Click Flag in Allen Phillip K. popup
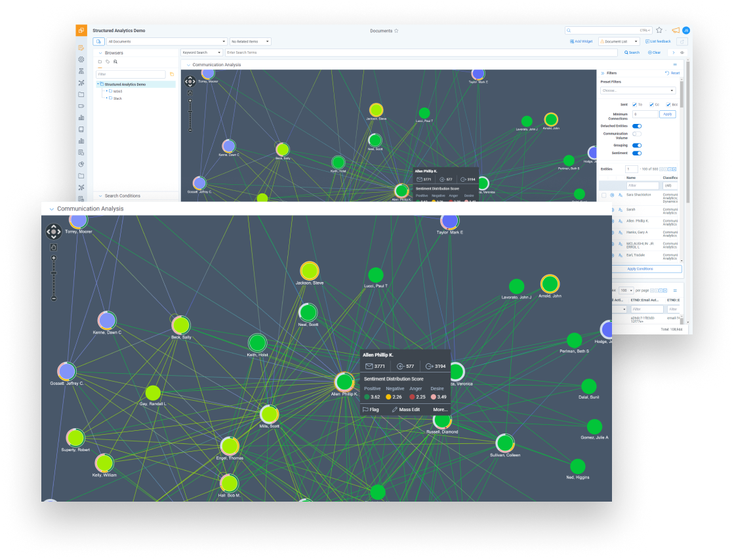This screenshot has width=734, height=560. coord(371,409)
